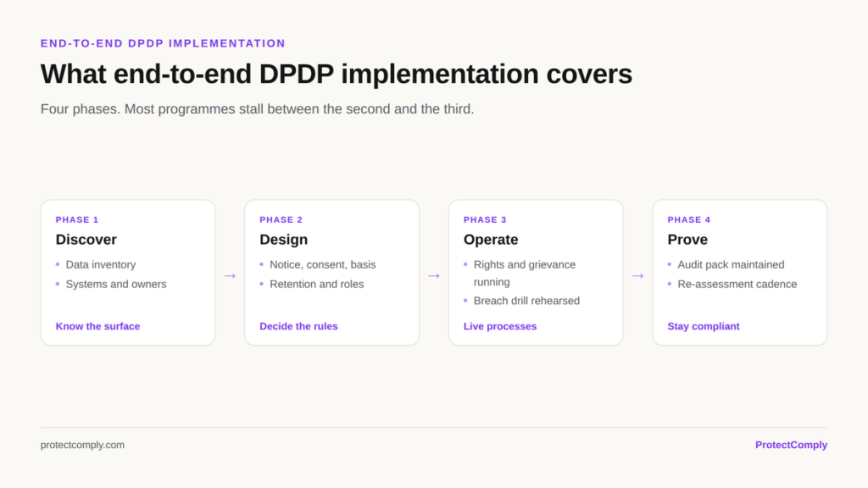The width and height of the screenshot is (868, 488).
Task: Select the 'Prove' card heading
Action: [687, 240]
